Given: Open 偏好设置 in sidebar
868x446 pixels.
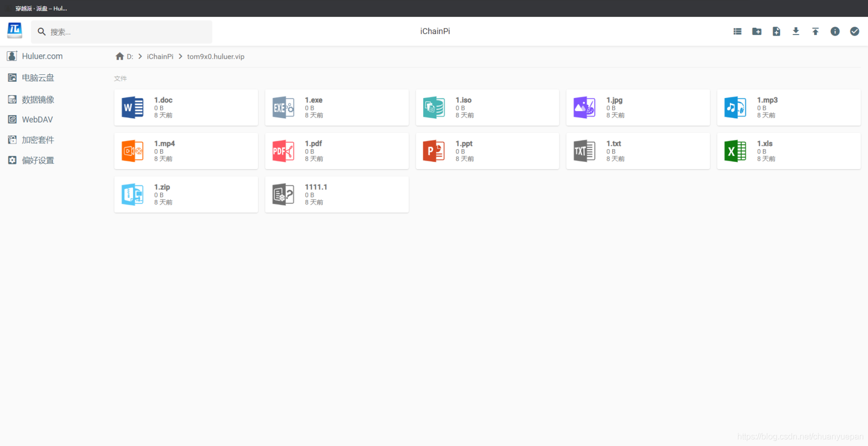Looking at the screenshot, I should tap(31, 160).
